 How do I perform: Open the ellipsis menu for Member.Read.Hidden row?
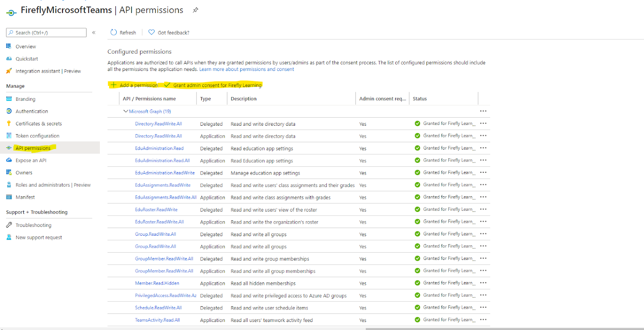tap(483, 283)
